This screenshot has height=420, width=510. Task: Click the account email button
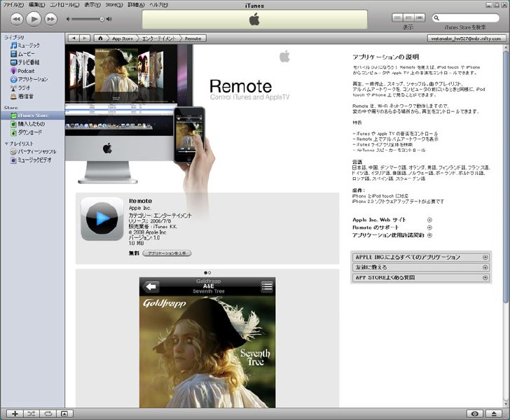click(466, 38)
